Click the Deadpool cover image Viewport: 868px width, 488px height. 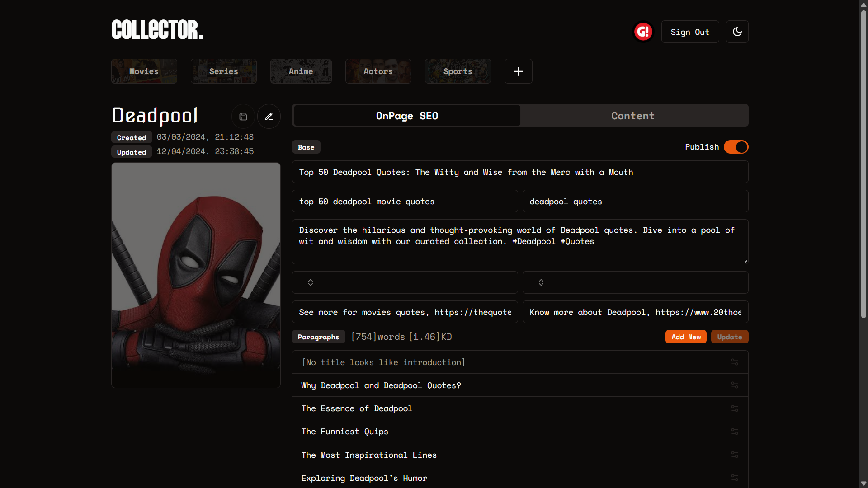coord(196,275)
